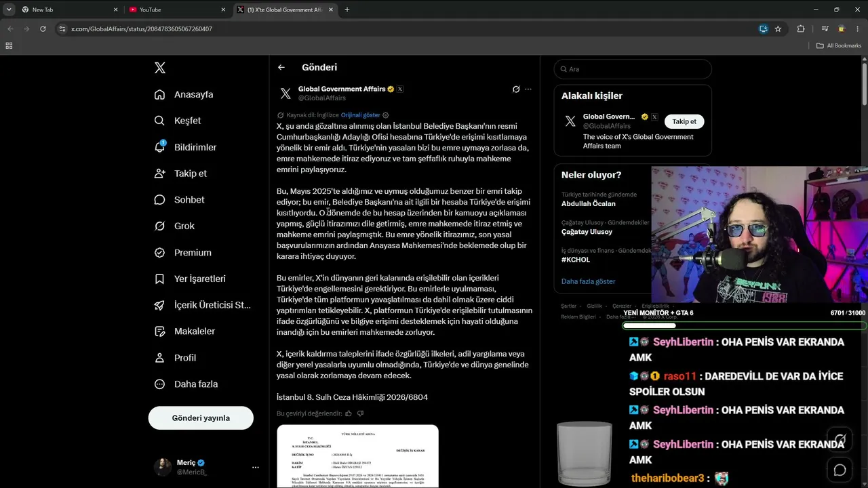Click the Gönderi yayınla button
The image size is (868, 488).
[201, 418]
